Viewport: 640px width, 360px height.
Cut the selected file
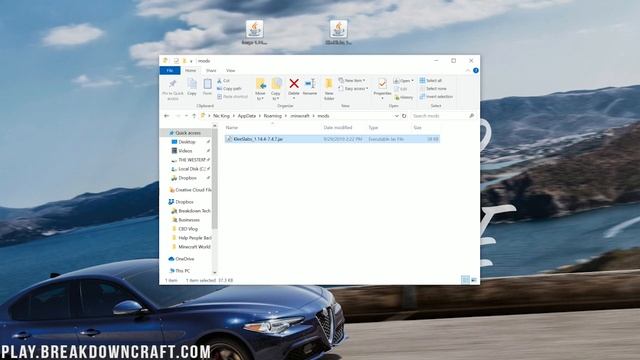[x=224, y=81]
